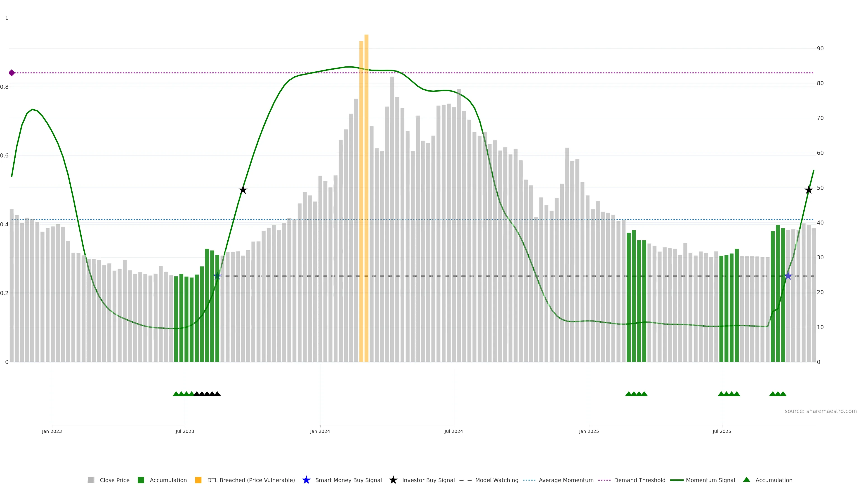Click the Jul 2024 x-axis label
The height and width of the screenshot is (488, 868).
[453, 431]
